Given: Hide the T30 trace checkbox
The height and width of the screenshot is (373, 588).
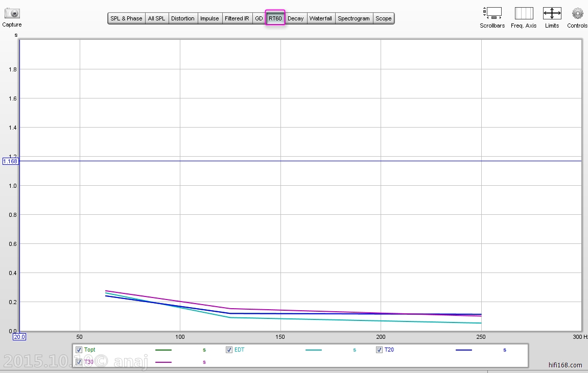Looking at the screenshot, I should point(79,362).
